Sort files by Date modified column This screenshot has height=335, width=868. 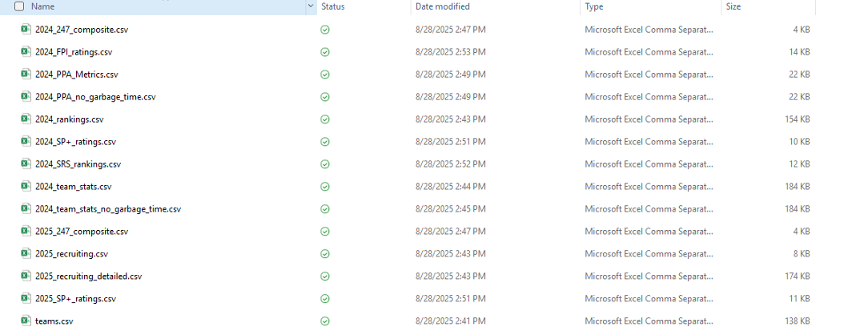point(442,6)
